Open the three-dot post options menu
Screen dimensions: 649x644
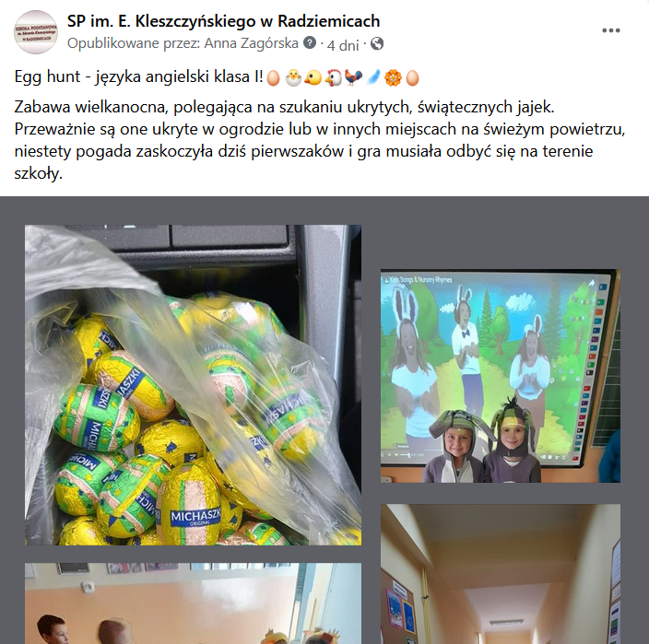pos(610,30)
